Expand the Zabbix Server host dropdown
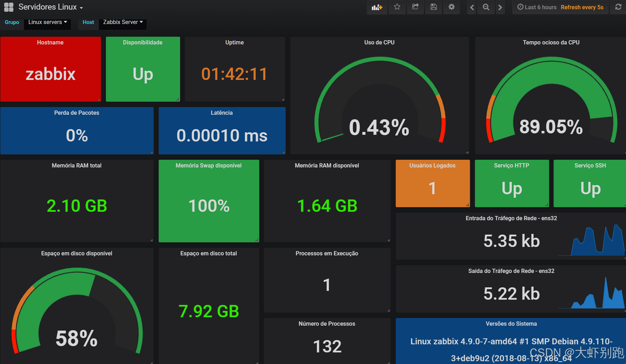Viewport: 626px width, 364px height. click(x=123, y=22)
